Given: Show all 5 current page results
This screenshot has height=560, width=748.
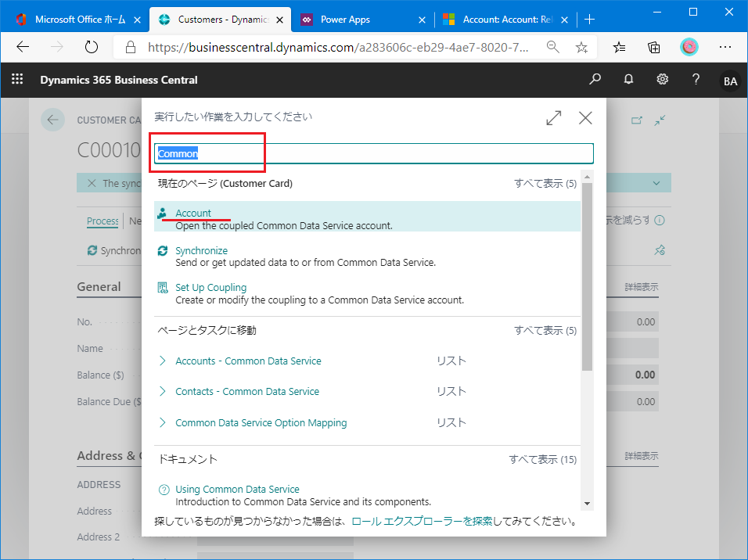Looking at the screenshot, I should coord(545,184).
